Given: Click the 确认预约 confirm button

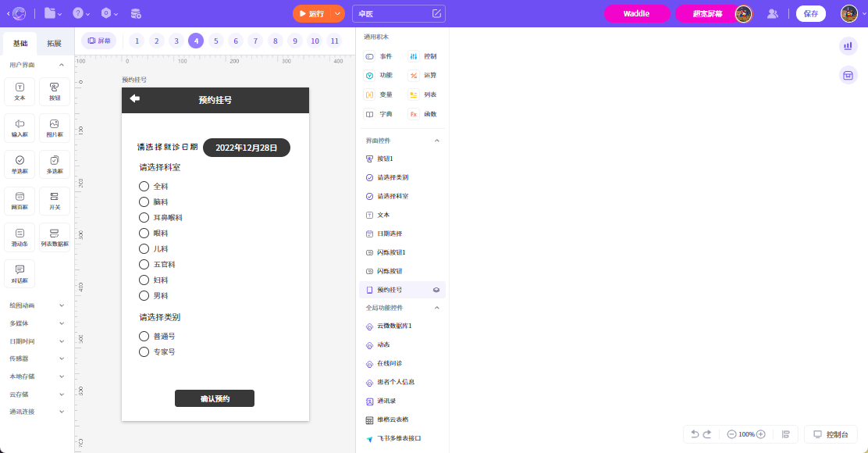Looking at the screenshot, I should coord(215,398).
